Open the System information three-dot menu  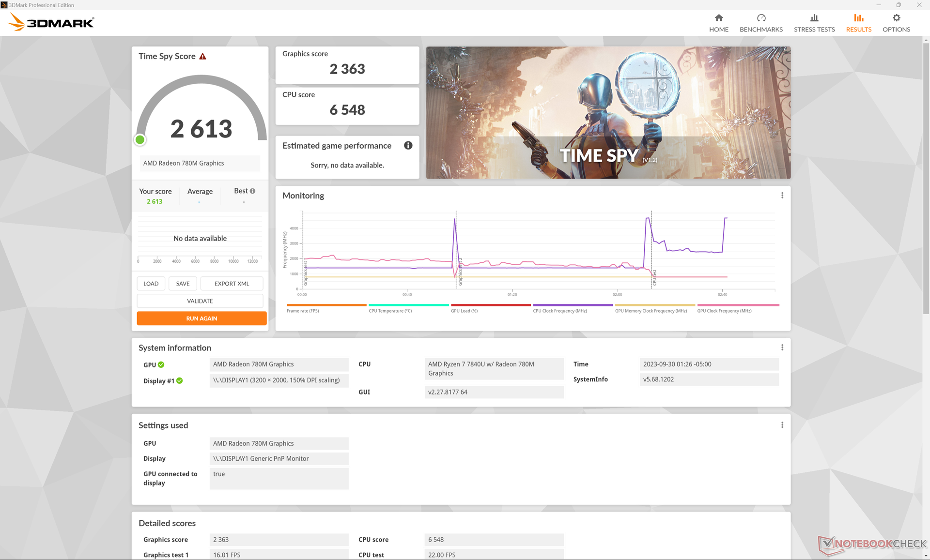click(x=782, y=348)
